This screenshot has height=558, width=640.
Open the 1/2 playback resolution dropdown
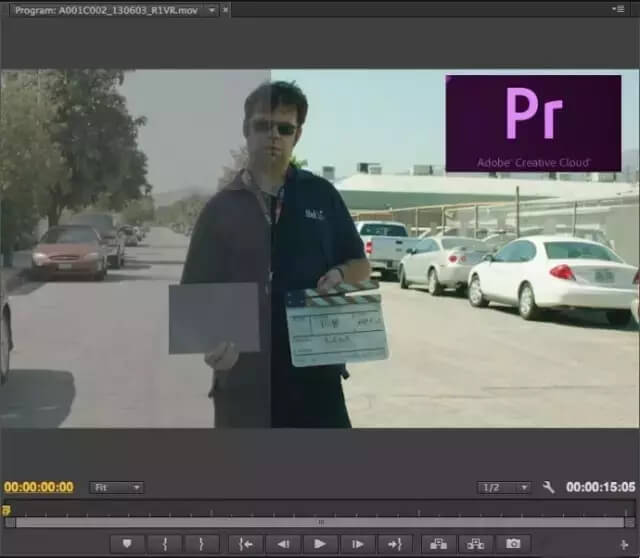pos(504,488)
